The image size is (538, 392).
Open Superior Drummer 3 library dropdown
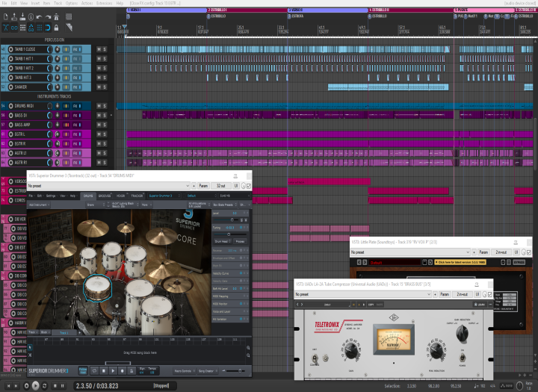point(164,196)
